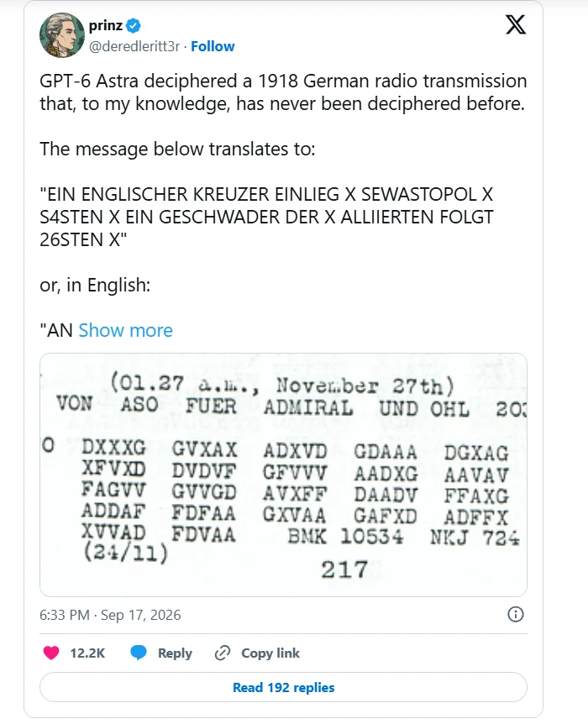Click the blue verified badge
Viewport: 588px width, 724px height.
133,26
